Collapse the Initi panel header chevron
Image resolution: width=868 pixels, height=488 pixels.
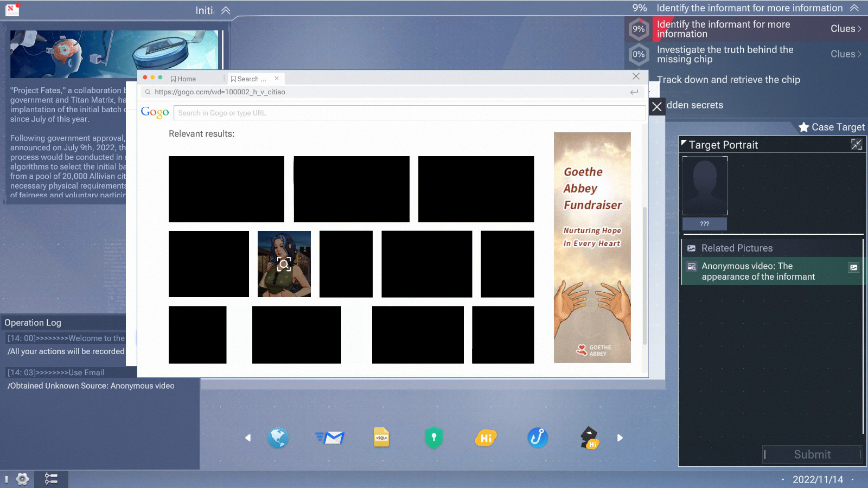226,10
